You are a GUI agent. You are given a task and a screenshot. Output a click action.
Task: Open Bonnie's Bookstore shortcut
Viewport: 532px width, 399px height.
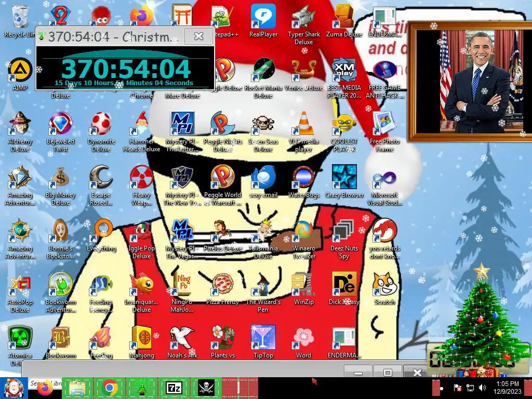(x=60, y=239)
